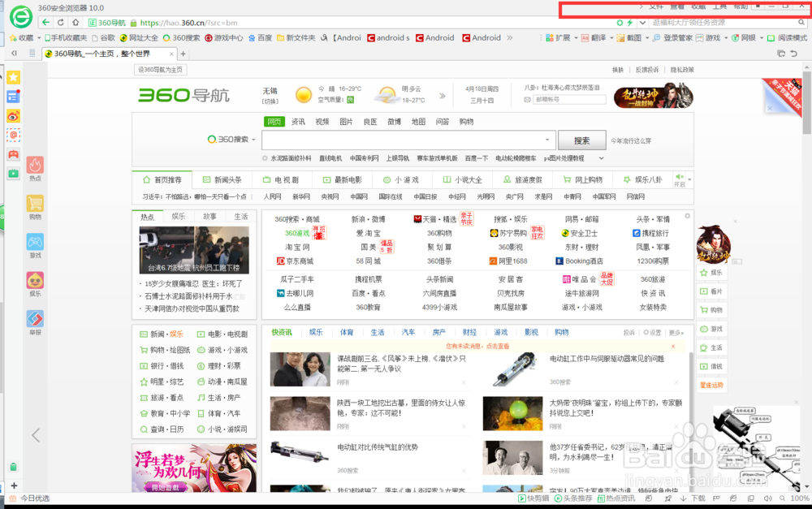Enable 阅读模式 reading mode
The width and height of the screenshot is (812, 509).
(x=787, y=38)
